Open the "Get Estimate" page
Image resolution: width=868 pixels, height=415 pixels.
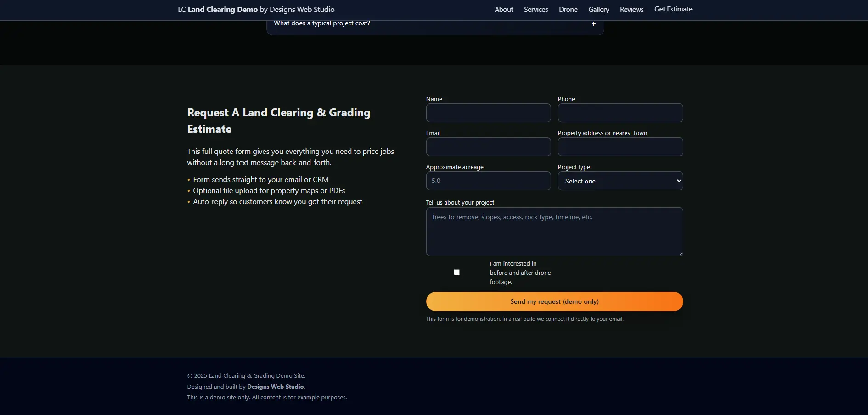673,9
